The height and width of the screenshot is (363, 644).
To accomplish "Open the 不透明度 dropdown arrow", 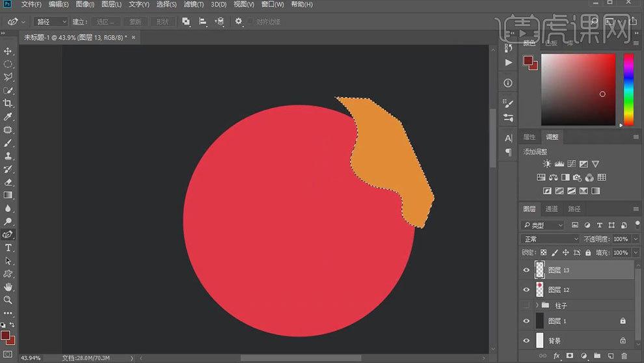I will coord(636,239).
